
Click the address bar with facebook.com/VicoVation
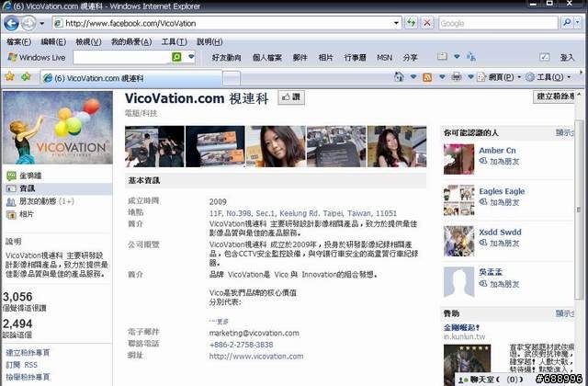coord(227,23)
